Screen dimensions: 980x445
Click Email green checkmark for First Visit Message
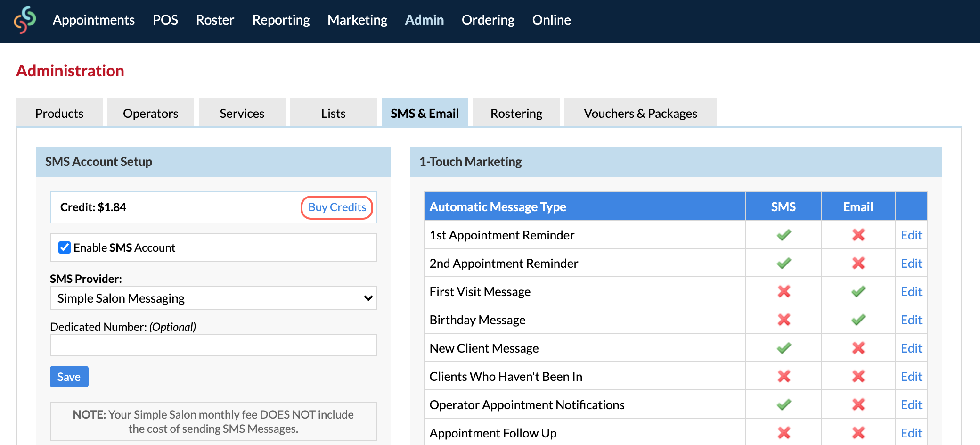point(858,291)
